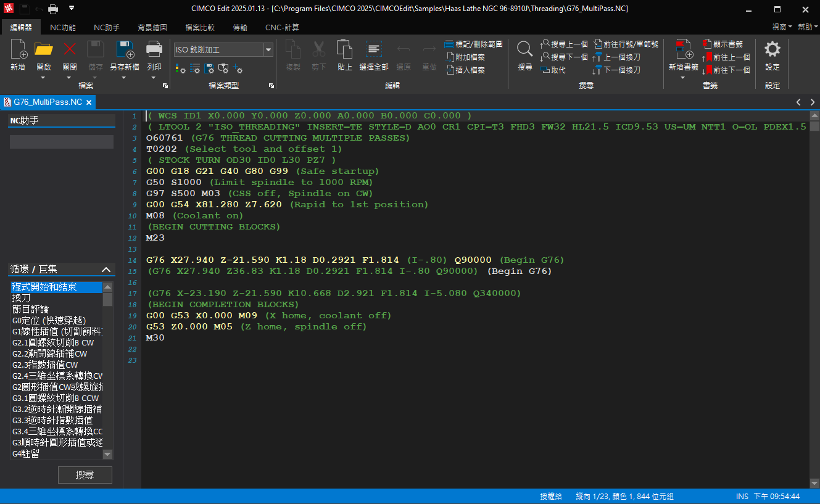The width and height of the screenshot is (820, 504).
Task: Expand the arrow under 關閉
Action: (70, 78)
